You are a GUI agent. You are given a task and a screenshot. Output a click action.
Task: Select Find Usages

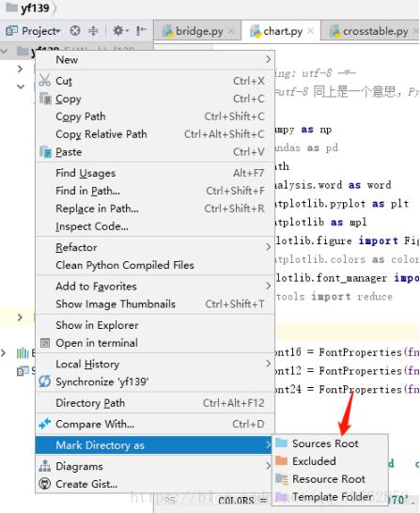click(x=155, y=173)
